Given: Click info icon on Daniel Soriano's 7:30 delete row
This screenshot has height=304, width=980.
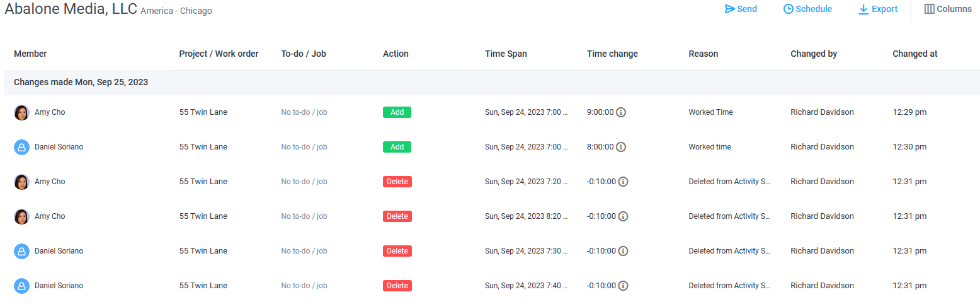Looking at the screenshot, I should pos(623,251).
